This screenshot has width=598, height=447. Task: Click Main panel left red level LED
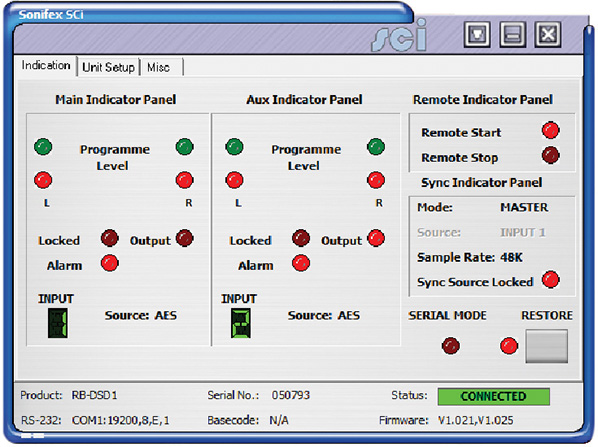[x=43, y=180]
